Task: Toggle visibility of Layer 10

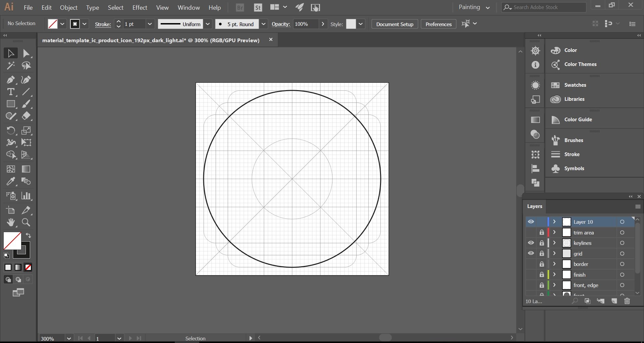Action: pyautogui.click(x=531, y=222)
